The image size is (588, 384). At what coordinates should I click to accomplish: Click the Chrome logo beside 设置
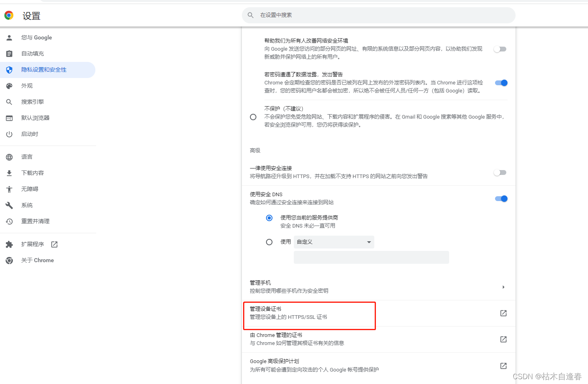click(x=9, y=15)
